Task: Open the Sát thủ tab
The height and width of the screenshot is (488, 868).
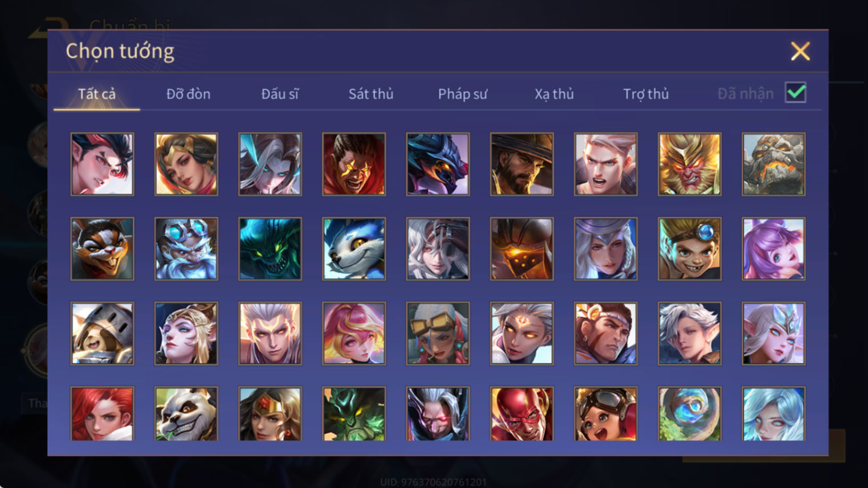Action: click(x=371, y=94)
